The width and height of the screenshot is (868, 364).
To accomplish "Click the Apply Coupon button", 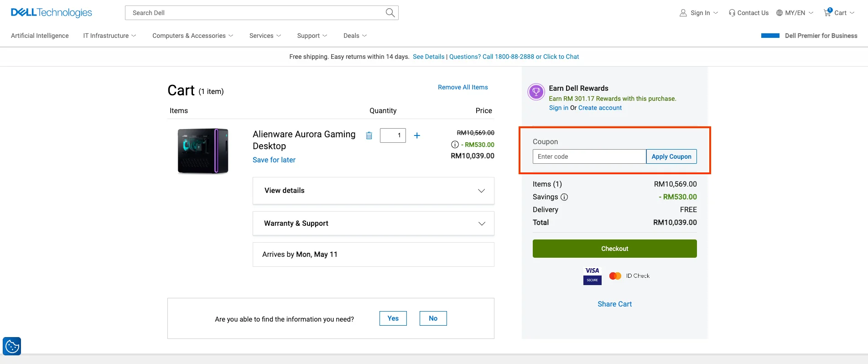I will pyautogui.click(x=671, y=156).
